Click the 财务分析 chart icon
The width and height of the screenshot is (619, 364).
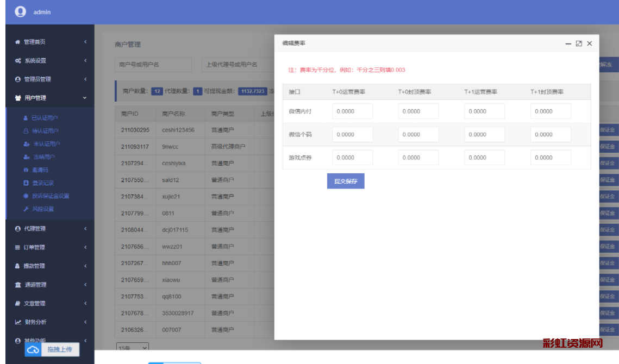click(18, 322)
